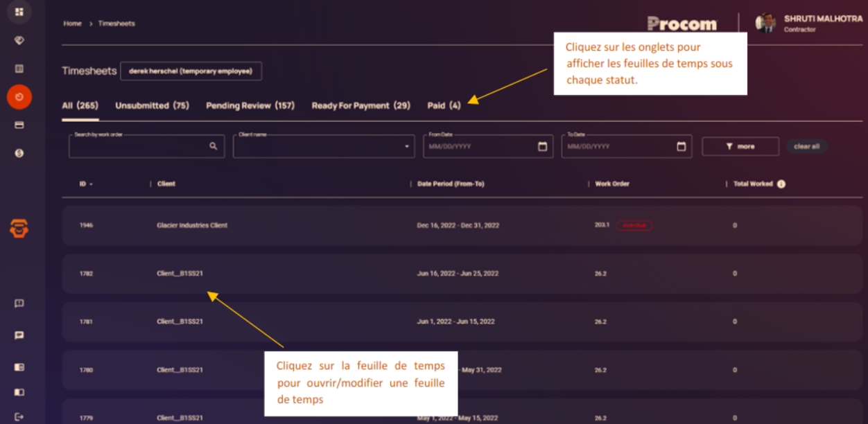
Task: Open the Paid (4) tab
Action: pyautogui.click(x=444, y=106)
